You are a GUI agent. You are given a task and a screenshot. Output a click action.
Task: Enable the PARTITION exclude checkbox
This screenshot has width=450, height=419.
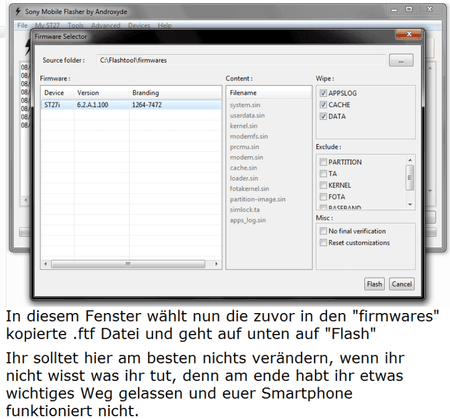323,162
